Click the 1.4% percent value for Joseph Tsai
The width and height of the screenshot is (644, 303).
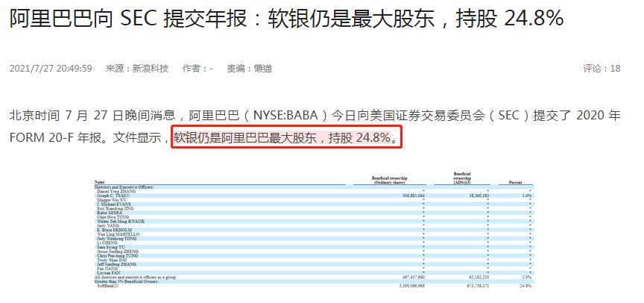pyautogui.click(x=528, y=196)
